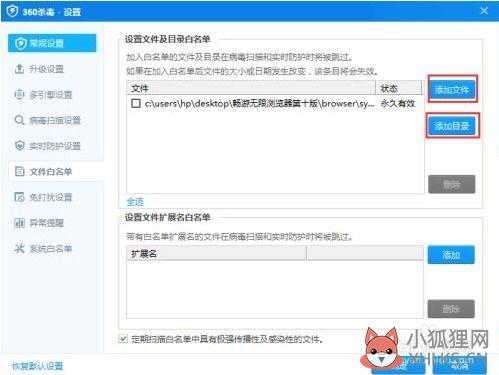This screenshot has width=499, height=375.
Task: Click 添加文件 button
Action: tap(452, 90)
